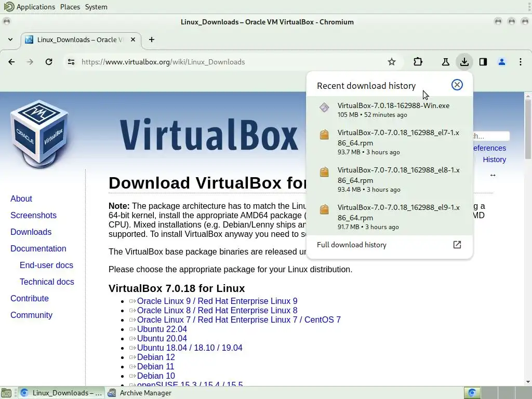Close the Recent download history popup
532x399 pixels.
click(x=457, y=85)
